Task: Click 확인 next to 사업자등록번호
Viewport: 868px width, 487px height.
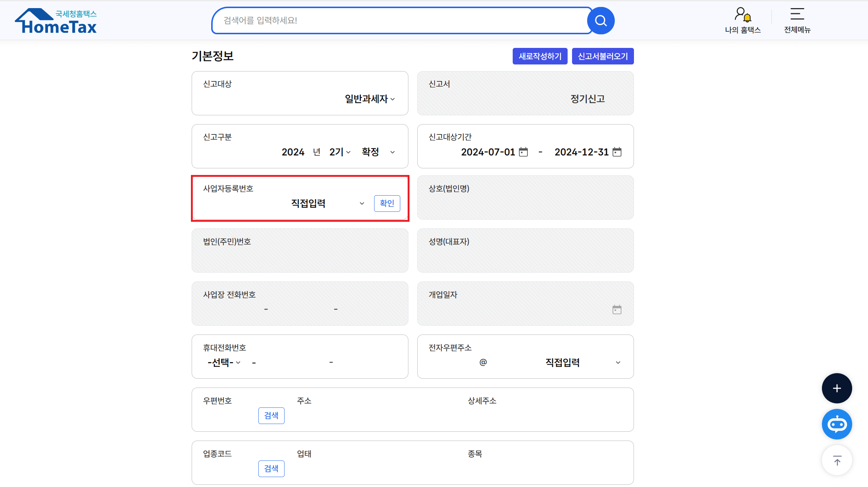Action: [387, 203]
